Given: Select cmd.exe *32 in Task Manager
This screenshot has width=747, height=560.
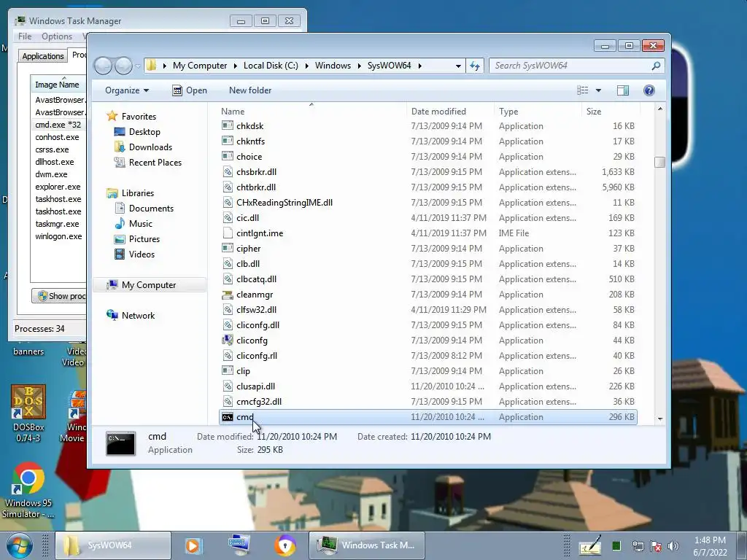Looking at the screenshot, I should pyautogui.click(x=58, y=125).
